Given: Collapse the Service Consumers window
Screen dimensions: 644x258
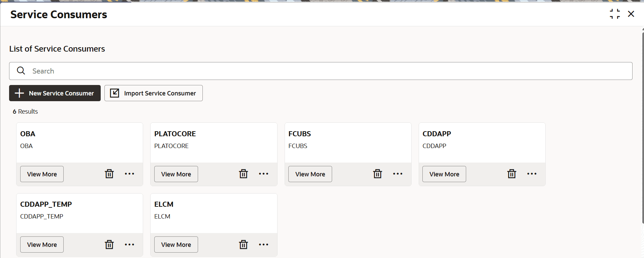Looking at the screenshot, I should [x=615, y=14].
